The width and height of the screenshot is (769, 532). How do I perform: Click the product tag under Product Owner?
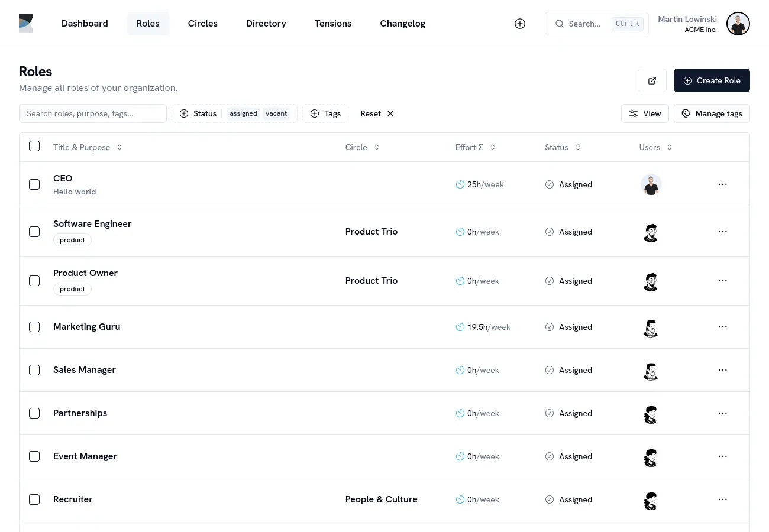pyautogui.click(x=72, y=289)
